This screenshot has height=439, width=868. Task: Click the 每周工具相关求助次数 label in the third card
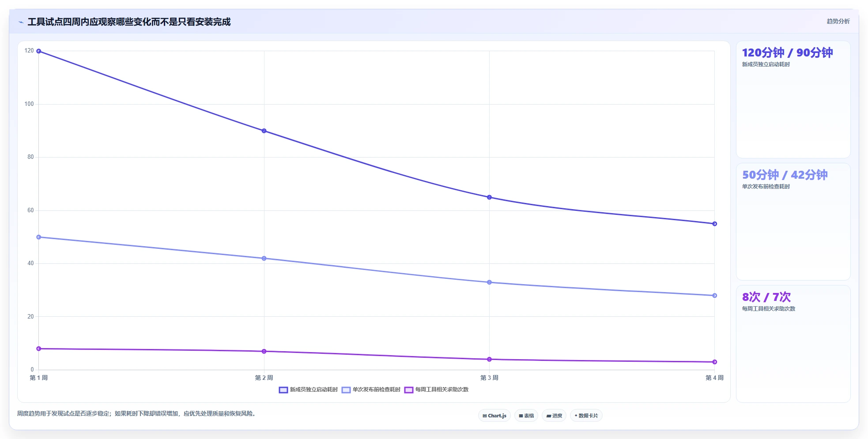coord(768,309)
